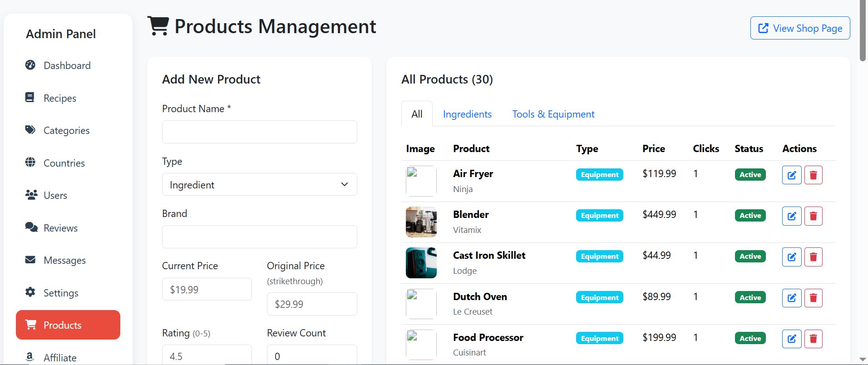Viewport: 868px width, 365px height.
Task: Click trash icon for Dutch Oven
Action: [x=813, y=298]
